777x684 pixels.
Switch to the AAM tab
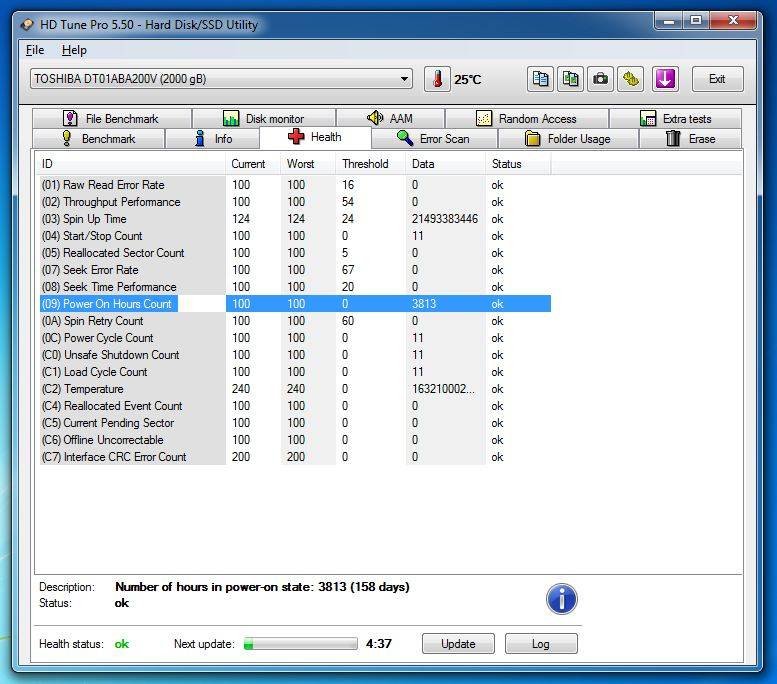[390, 118]
